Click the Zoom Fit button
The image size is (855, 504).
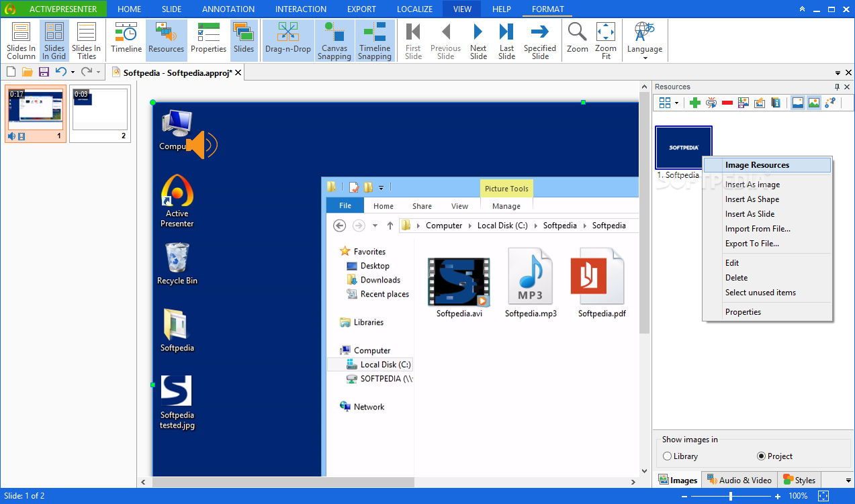coord(605,41)
